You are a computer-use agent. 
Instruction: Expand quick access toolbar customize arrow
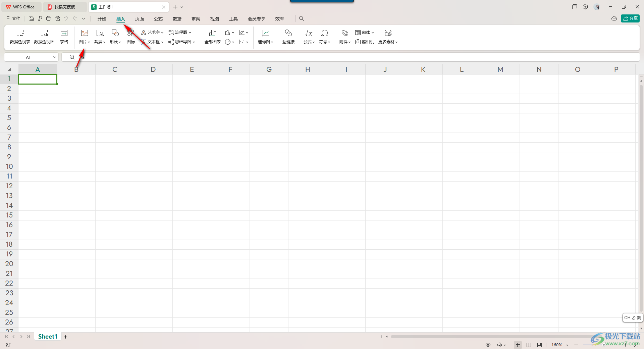[84, 19]
